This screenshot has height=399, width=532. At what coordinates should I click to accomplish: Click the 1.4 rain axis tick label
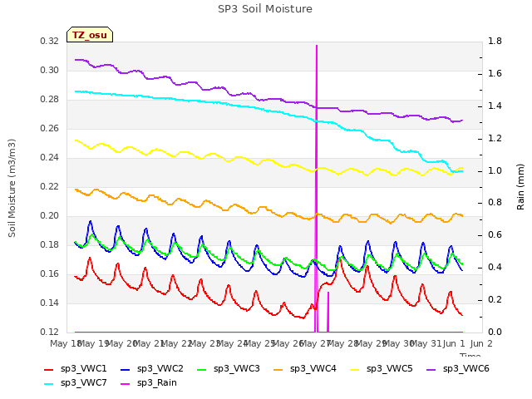point(495,106)
